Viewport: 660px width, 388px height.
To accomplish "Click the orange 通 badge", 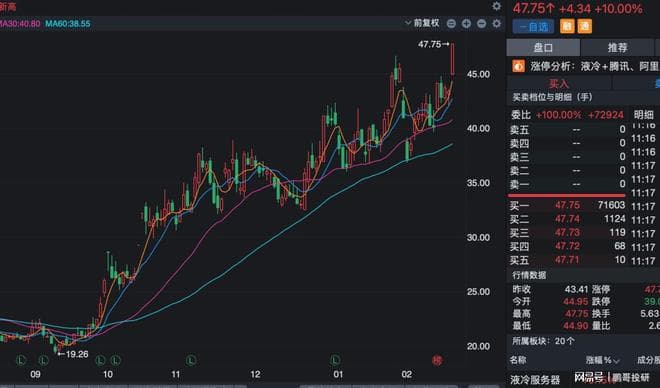I will pos(584,27).
